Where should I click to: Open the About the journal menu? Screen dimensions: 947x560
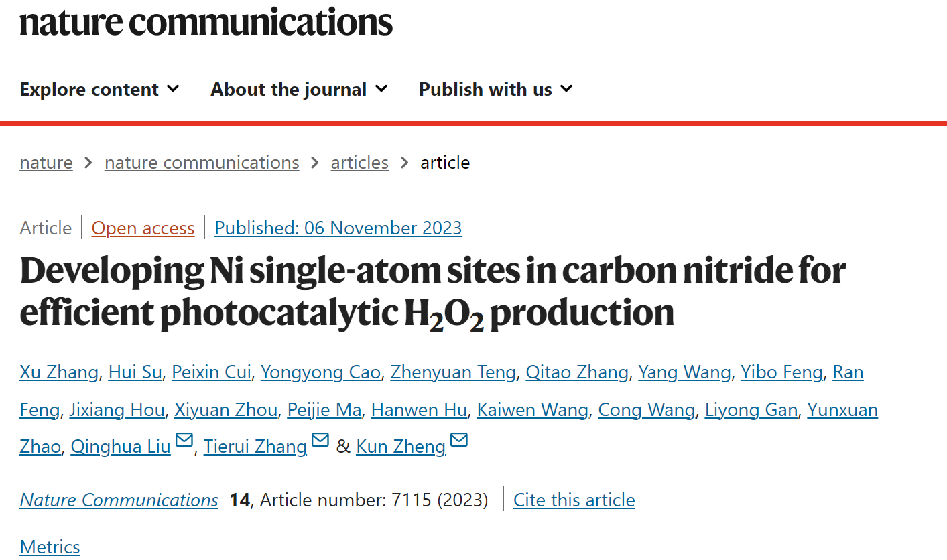point(299,89)
